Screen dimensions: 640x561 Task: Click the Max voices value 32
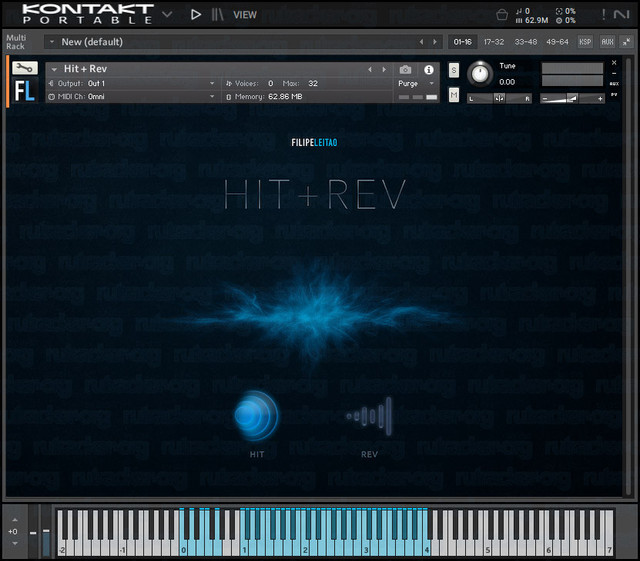pyautogui.click(x=313, y=84)
